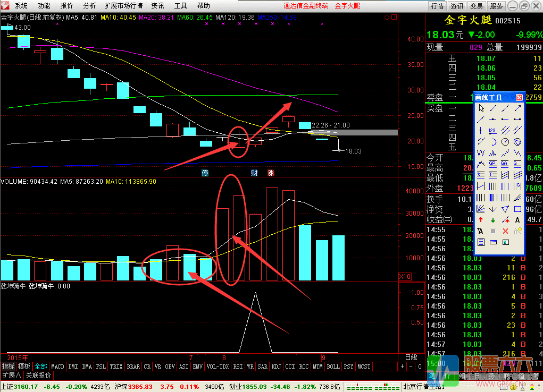Select the VOL-TDX indicator tab
The width and height of the screenshot is (543, 392).
[218, 367]
